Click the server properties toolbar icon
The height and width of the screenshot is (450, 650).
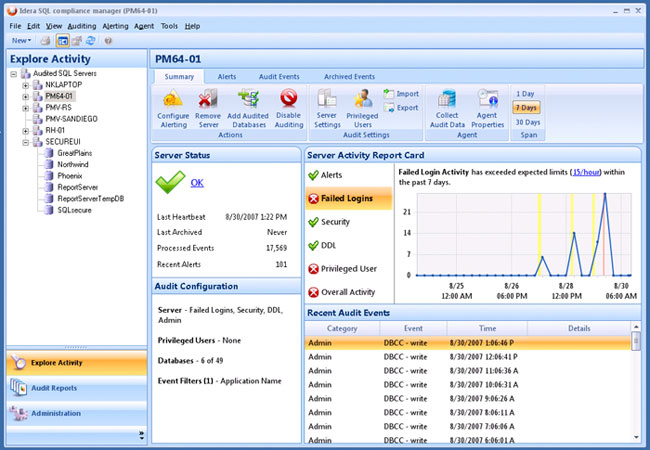(77, 41)
